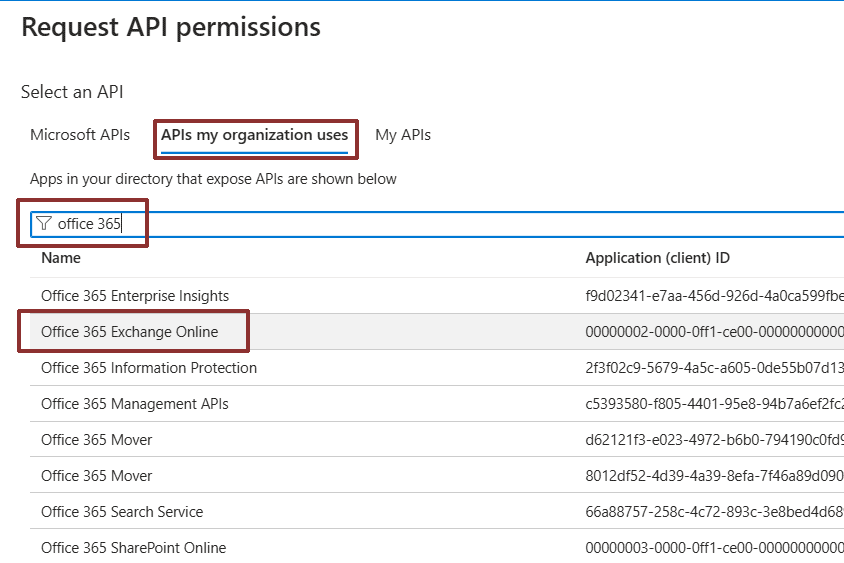Open the My APIs tab
Image resolution: width=844 pixels, height=563 pixels.
coord(403,135)
